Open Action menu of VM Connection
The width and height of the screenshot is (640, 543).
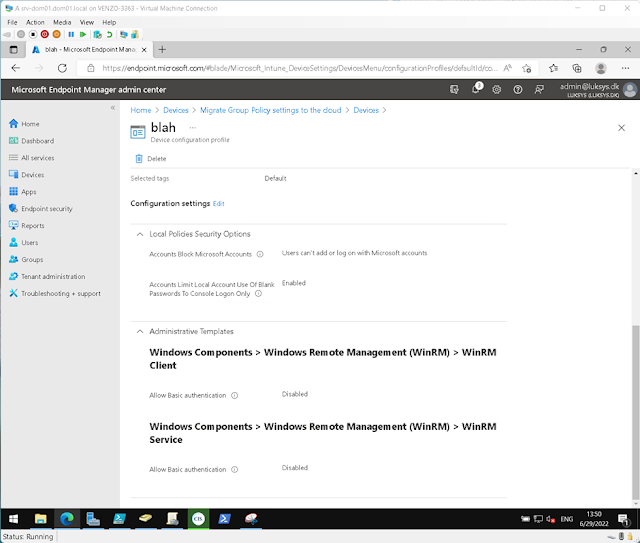coord(35,22)
